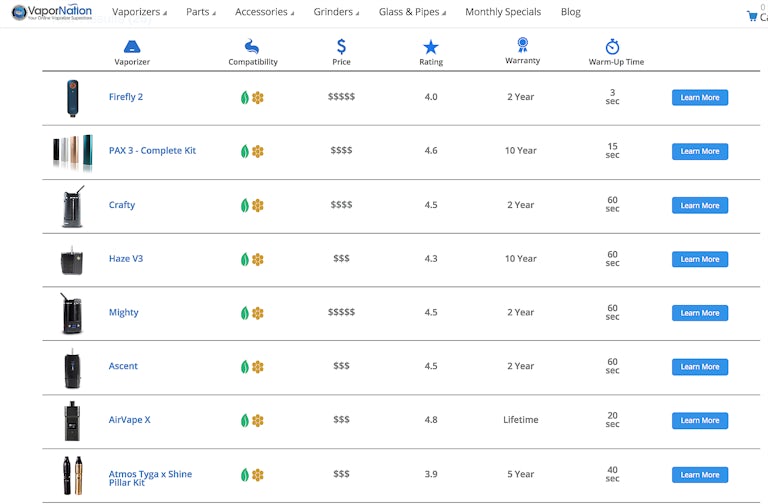
Task: Click the green leaf icon for PAX 3
Action: click(245, 151)
